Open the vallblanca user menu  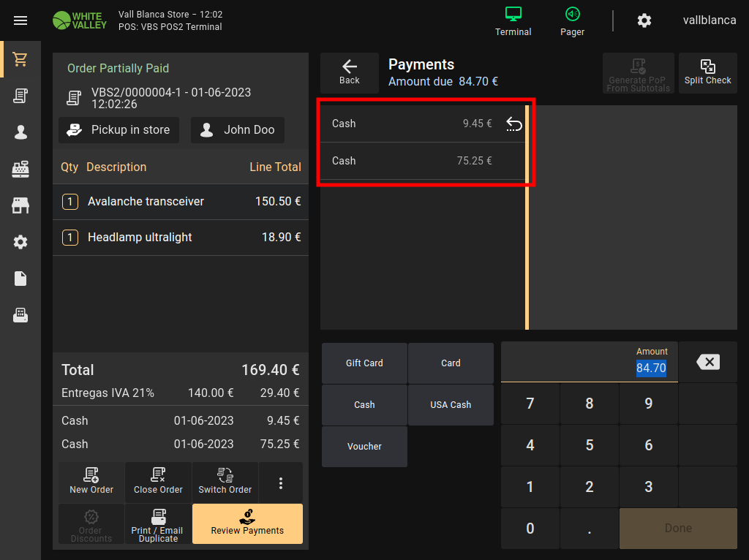[x=709, y=20]
